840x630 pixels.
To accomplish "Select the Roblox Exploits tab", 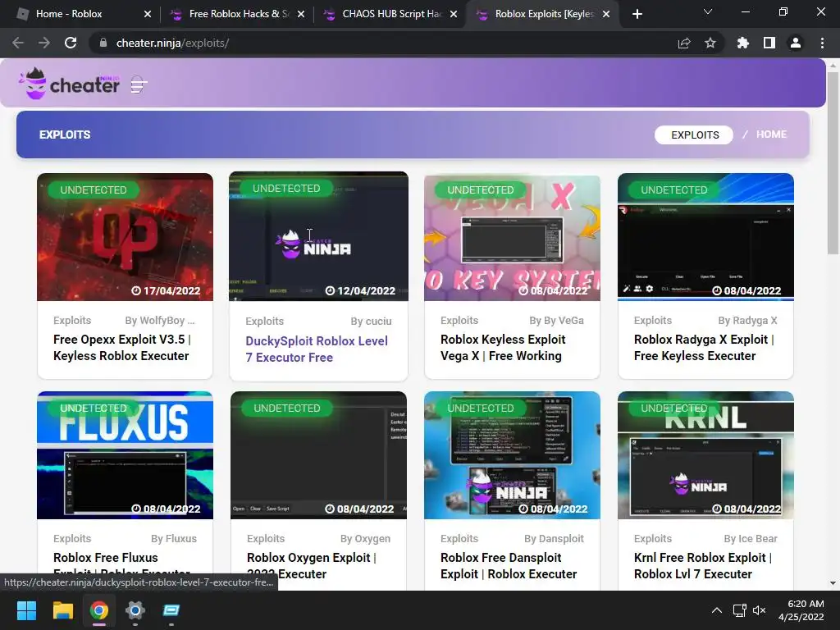I will 543,14.
